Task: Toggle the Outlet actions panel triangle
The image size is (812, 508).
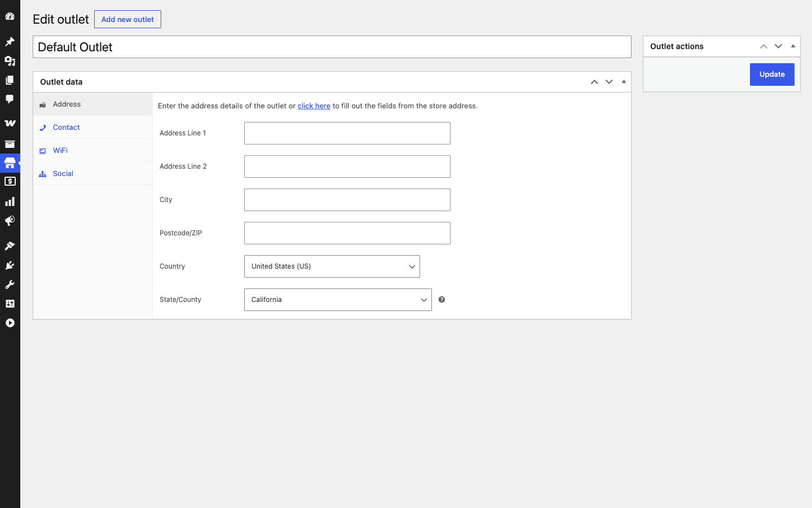Action: pyautogui.click(x=793, y=46)
